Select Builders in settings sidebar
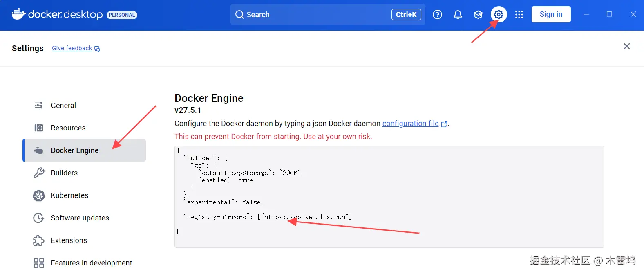 [x=84, y=173]
